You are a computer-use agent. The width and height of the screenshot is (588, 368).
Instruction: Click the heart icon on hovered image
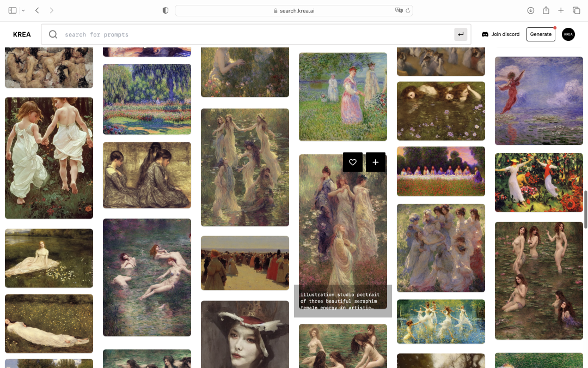[353, 162]
